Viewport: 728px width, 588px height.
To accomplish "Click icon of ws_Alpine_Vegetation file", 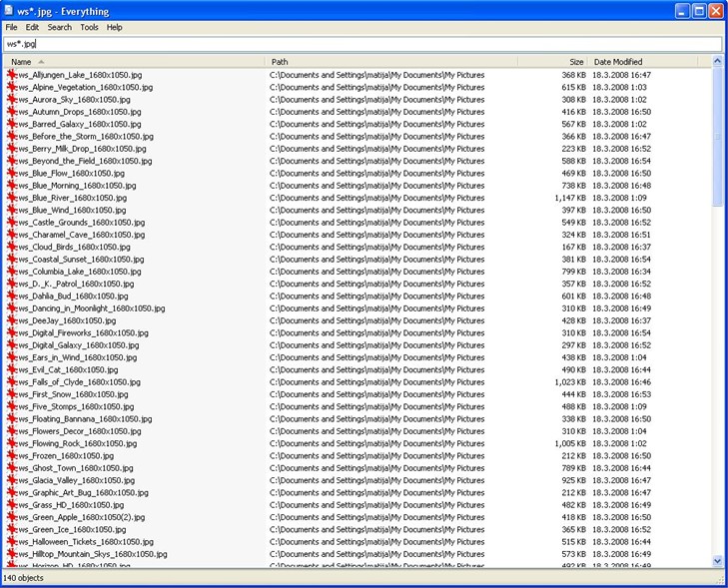I will point(12,87).
